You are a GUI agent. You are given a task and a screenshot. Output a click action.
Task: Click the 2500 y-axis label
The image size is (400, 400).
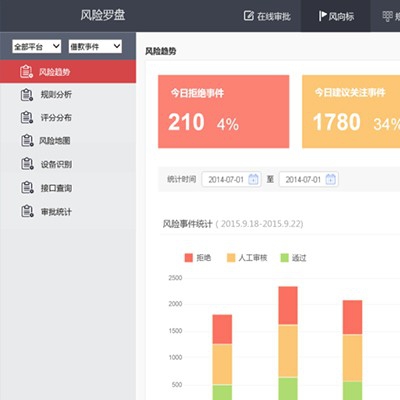(x=175, y=278)
